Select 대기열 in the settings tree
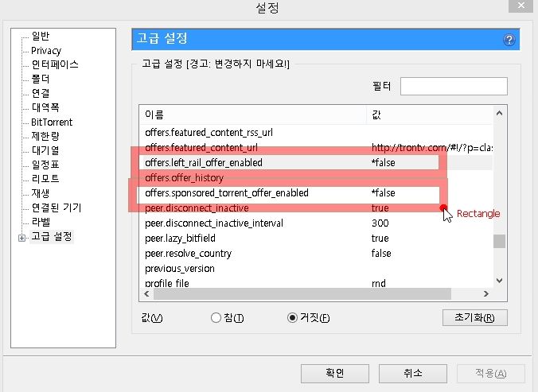 tap(45, 150)
